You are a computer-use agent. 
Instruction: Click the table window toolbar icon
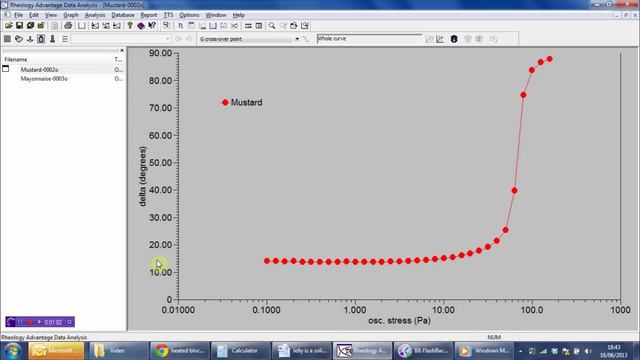(259, 26)
